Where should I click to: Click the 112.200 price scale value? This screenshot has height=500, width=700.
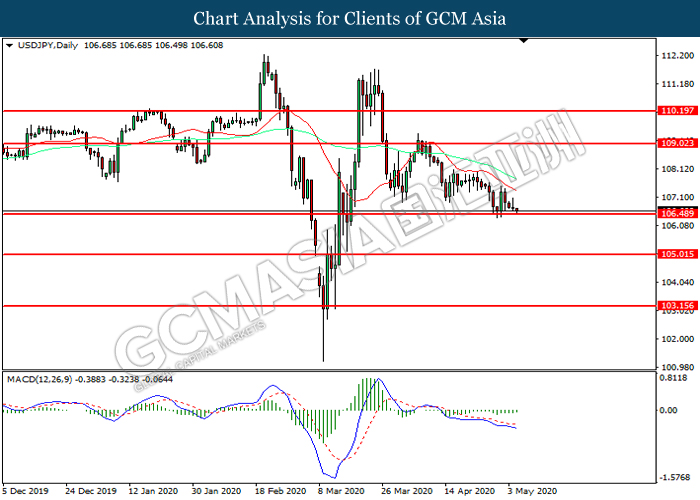[x=678, y=55]
